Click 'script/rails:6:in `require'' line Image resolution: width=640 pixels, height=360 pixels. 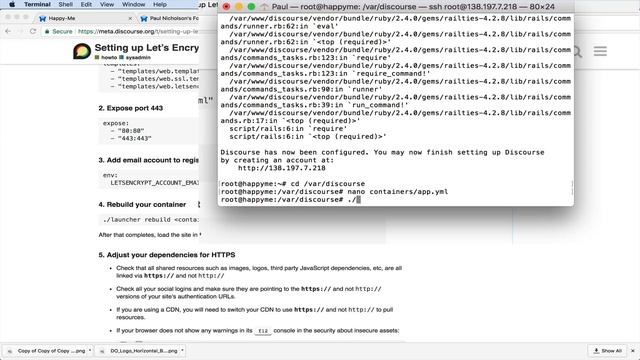(288, 129)
